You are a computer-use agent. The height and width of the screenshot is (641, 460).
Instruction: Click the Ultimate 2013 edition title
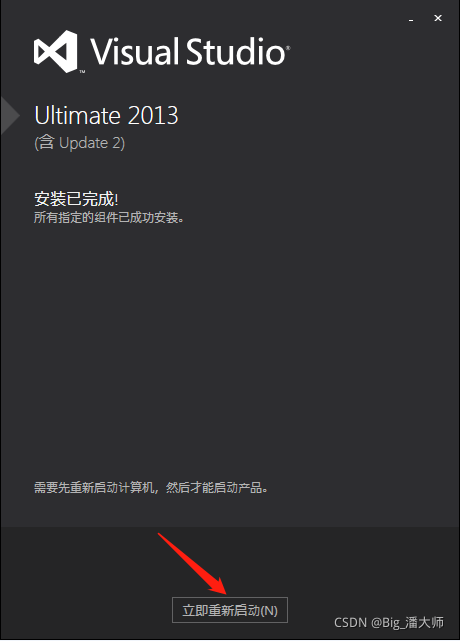pyautogui.click(x=106, y=115)
